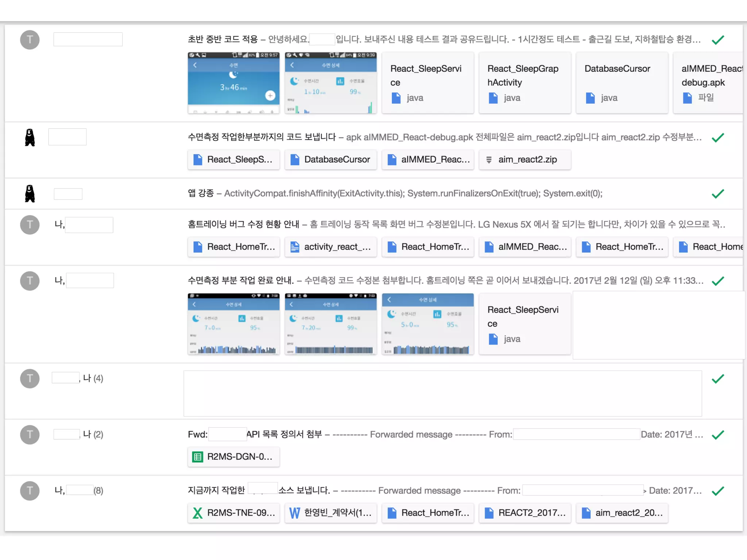Open the R2MS-DGN spreadsheet attachment

tap(233, 457)
